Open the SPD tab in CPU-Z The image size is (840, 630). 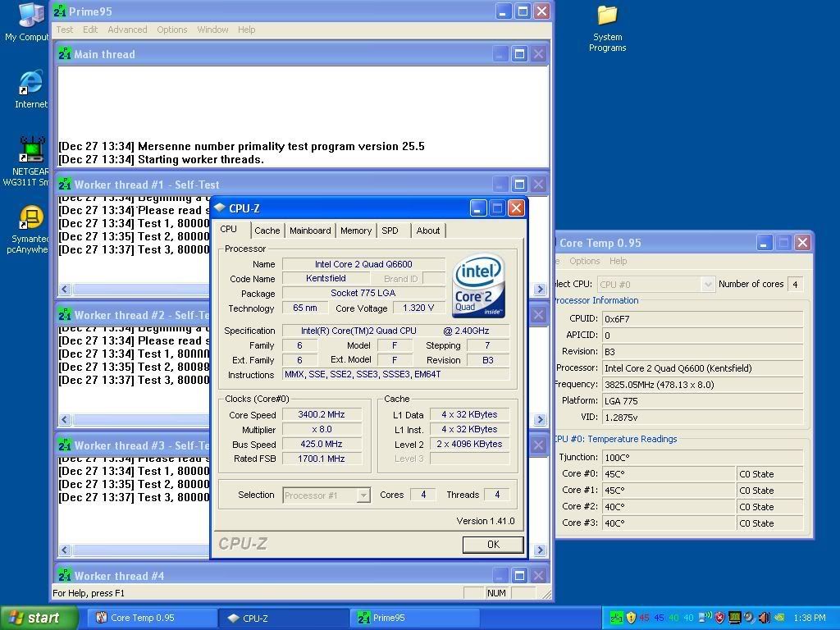point(390,231)
